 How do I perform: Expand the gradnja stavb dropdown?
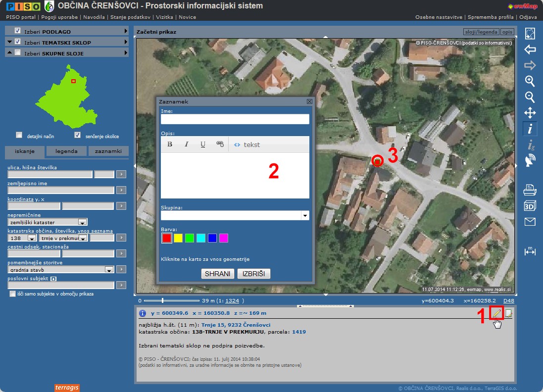tap(109, 270)
